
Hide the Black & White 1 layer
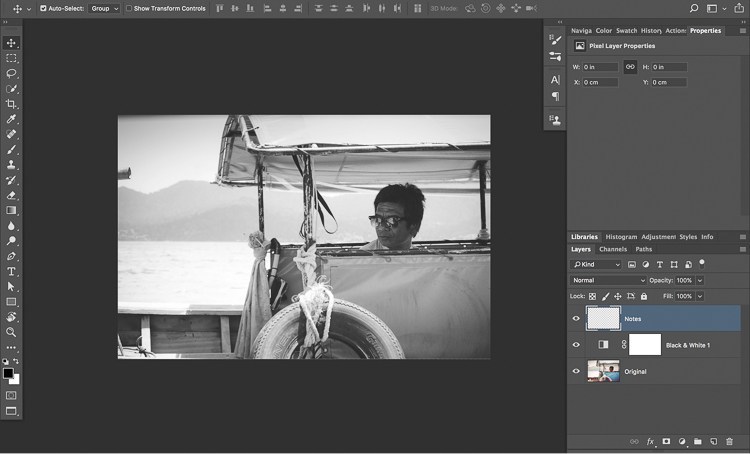576,345
